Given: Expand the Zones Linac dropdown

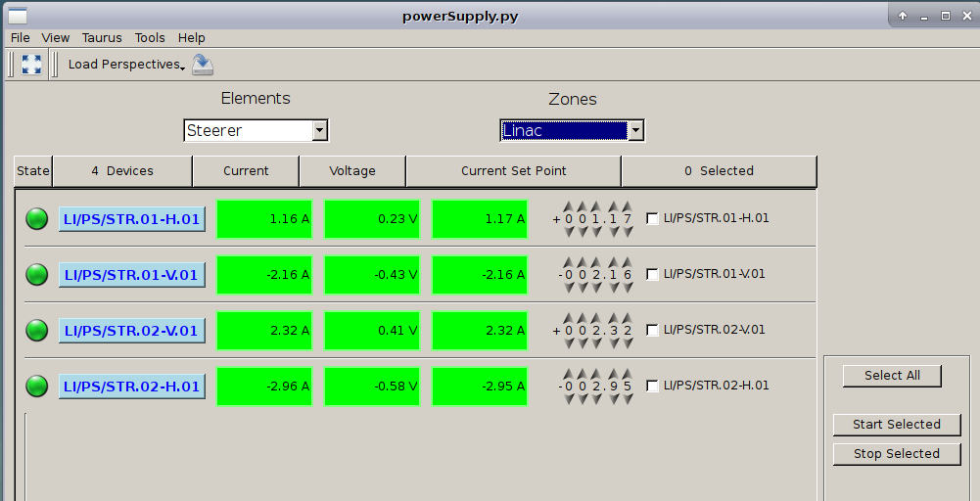Looking at the screenshot, I should coord(635,130).
